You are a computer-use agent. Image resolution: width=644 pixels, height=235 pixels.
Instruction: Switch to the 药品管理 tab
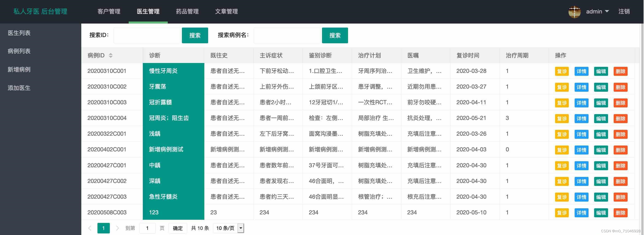[187, 11]
